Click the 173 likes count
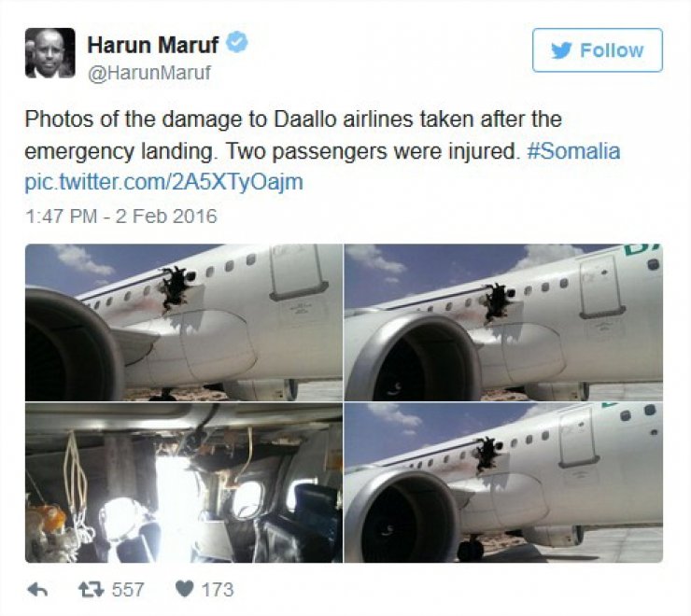Image resolution: width=691 pixels, height=616 pixels. (x=218, y=590)
